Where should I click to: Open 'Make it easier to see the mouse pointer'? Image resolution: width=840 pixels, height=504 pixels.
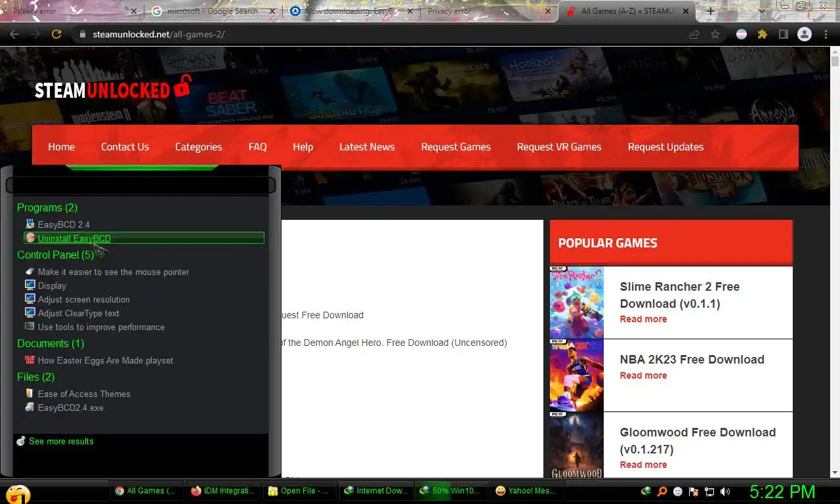(x=113, y=272)
